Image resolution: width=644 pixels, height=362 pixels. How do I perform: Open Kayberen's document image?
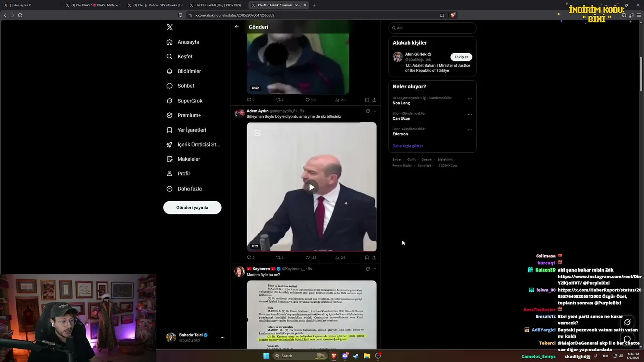[311, 315]
